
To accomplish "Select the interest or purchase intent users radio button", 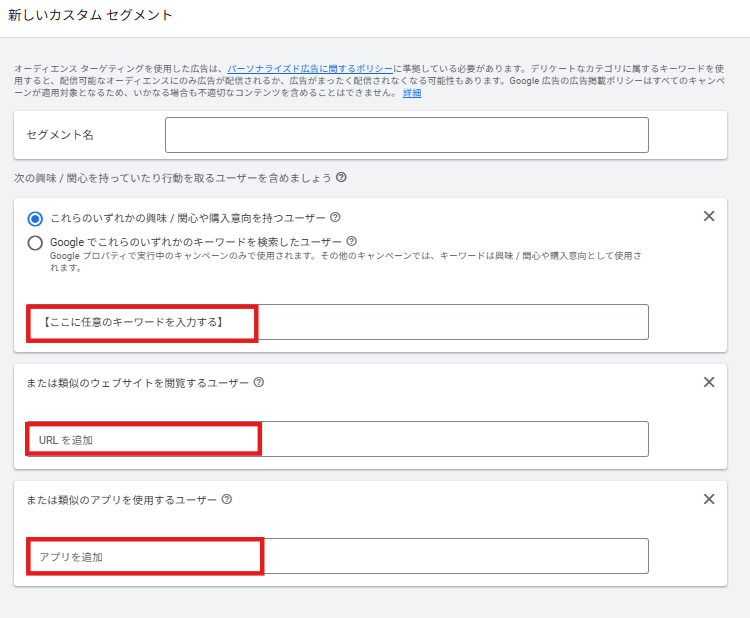I will (36, 218).
